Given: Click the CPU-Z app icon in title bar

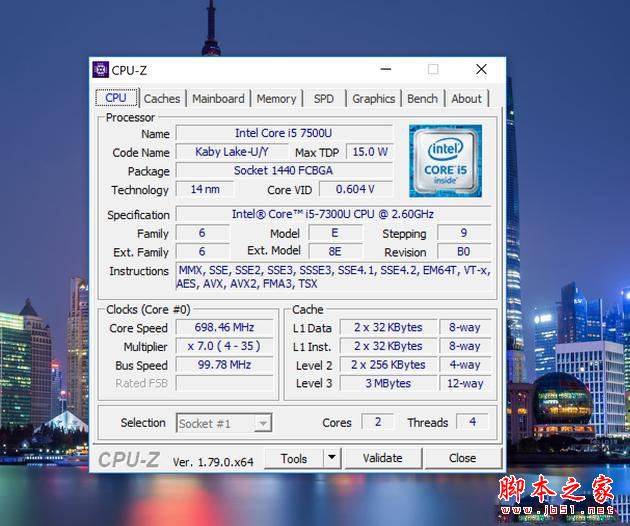Looking at the screenshot, I should [100, 70].
